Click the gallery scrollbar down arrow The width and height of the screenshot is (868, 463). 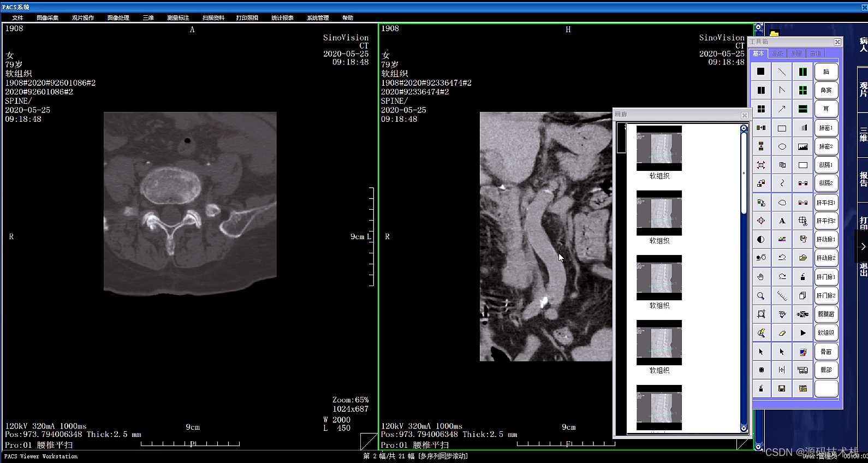click(744, 429)
